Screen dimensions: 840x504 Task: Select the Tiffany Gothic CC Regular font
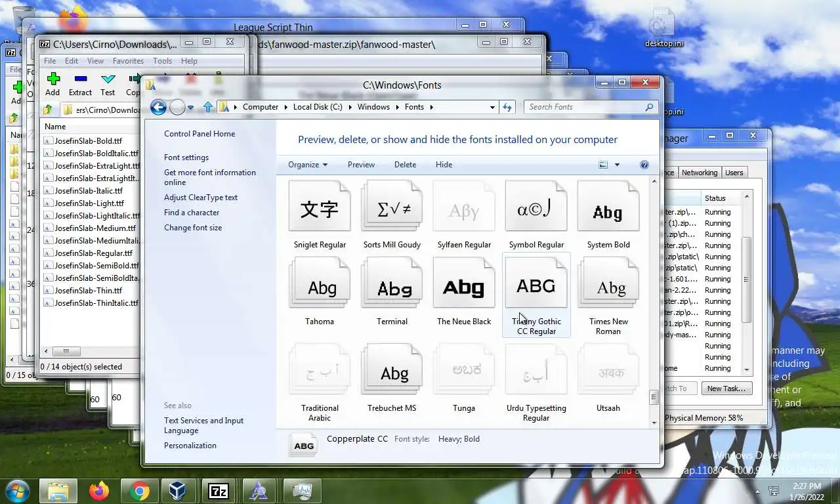point(536,295)
